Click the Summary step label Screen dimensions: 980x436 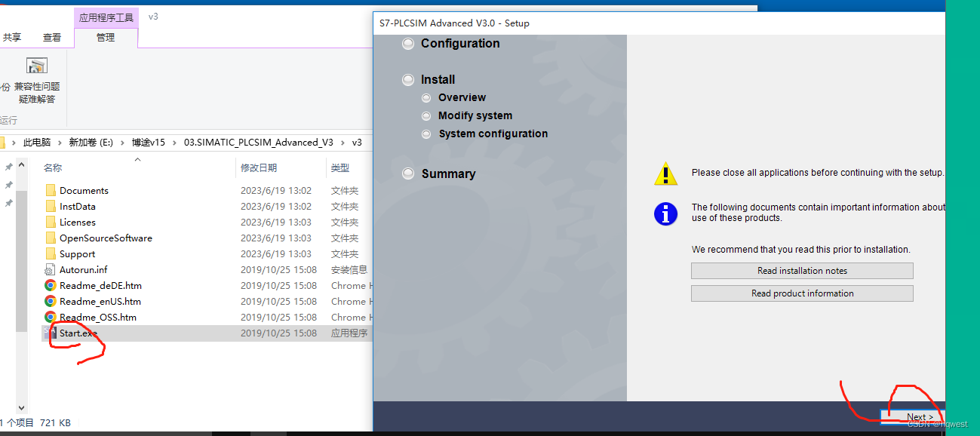click(448, 173)
